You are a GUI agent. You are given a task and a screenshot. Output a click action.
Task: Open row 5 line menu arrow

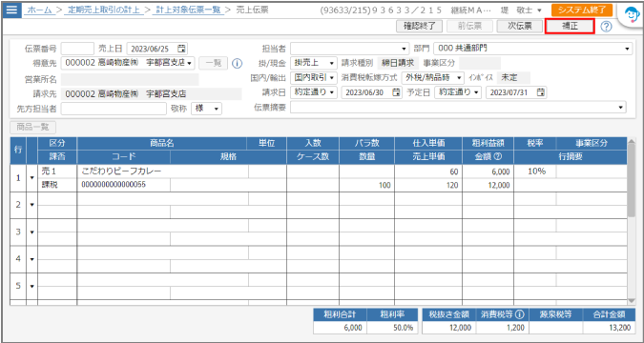coord(32,286)
